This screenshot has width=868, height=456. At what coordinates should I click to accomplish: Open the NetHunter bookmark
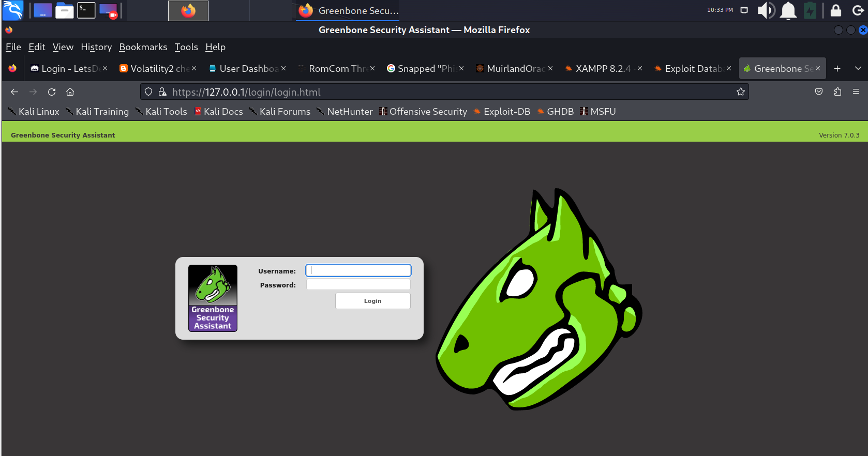(345, 112)
